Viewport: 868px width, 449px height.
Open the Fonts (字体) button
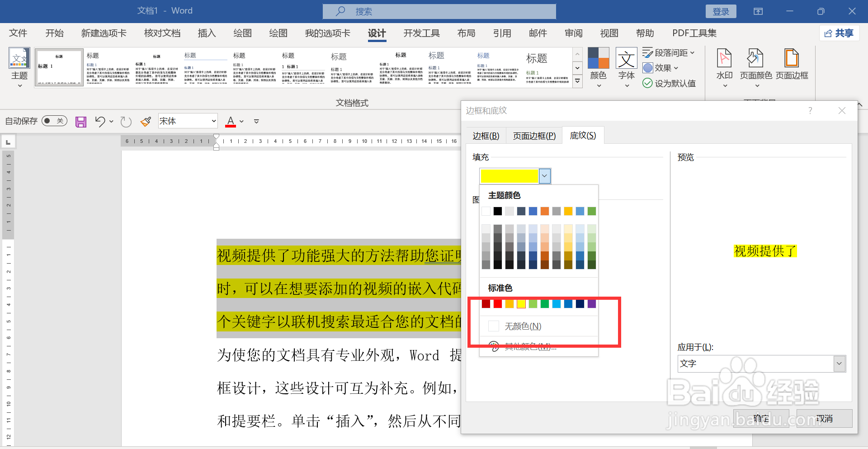tap(627, 67)
